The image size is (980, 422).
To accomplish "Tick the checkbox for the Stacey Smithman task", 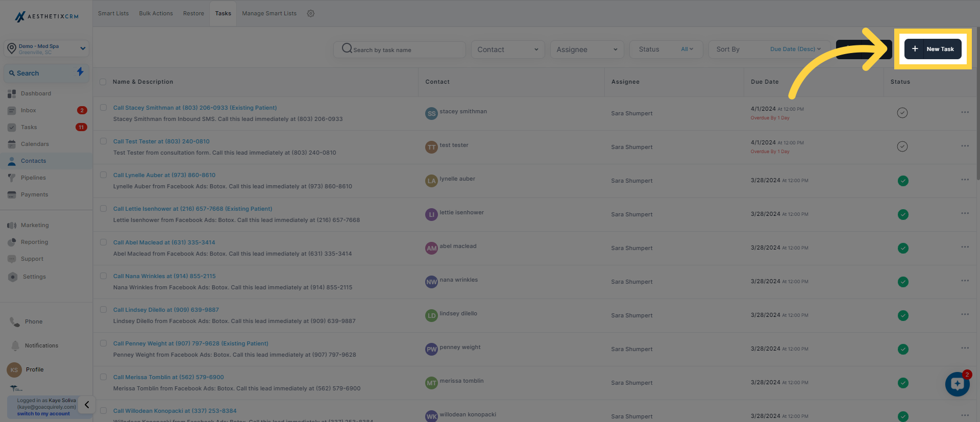I will tap(103, 108).
